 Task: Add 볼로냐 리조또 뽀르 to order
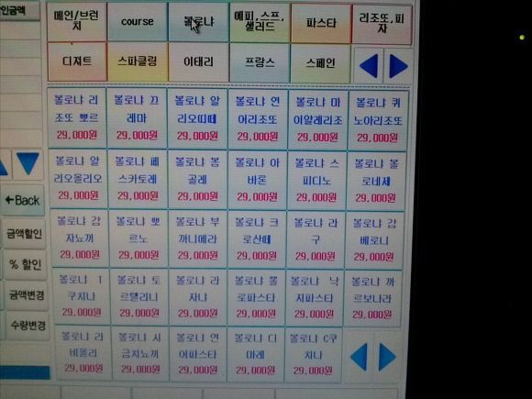coord(77,117)
